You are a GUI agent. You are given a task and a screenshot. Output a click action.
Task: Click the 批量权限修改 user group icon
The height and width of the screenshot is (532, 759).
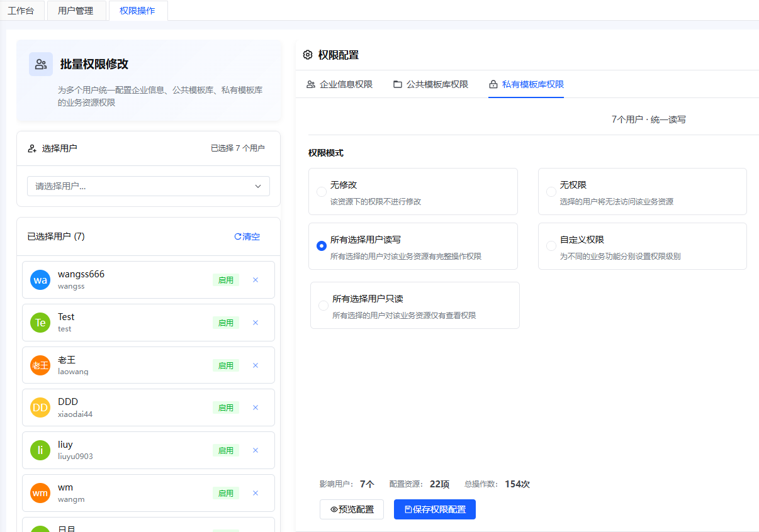coord(40,64)
